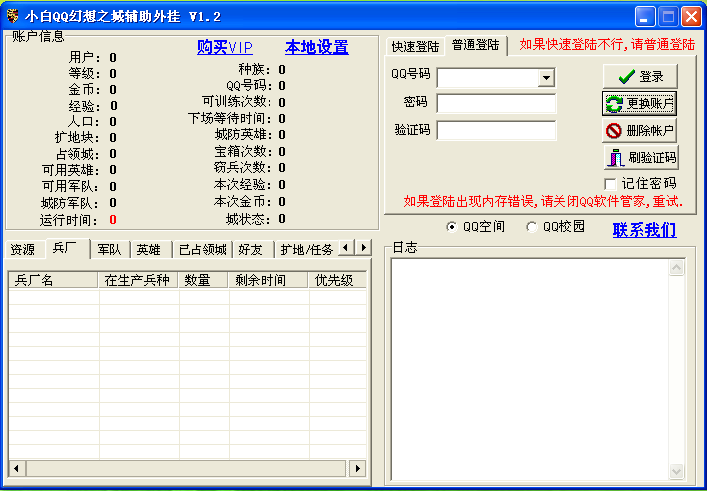Click the 登录 login button

(640, 77)
